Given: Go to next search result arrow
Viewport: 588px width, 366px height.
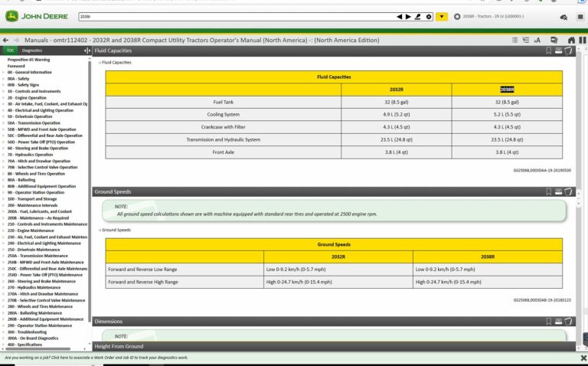Looking at the screenshot, I should (x=408, y=17).
